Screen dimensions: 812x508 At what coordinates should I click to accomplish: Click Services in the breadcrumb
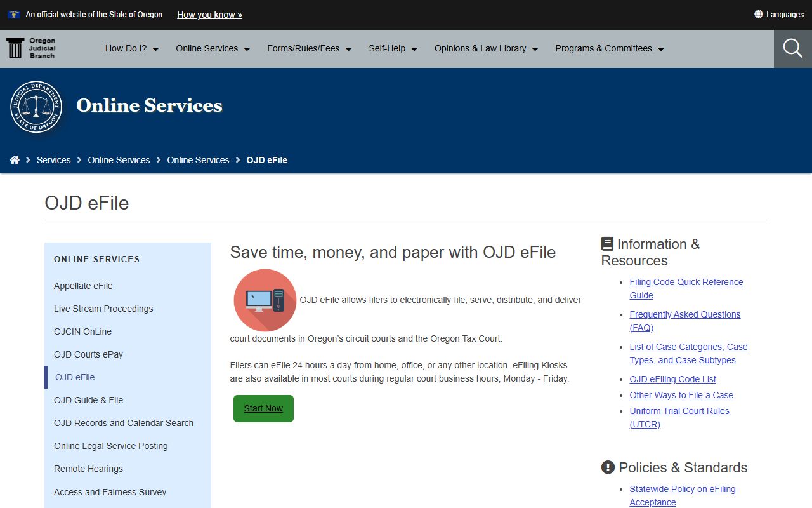(x=53, y=160)
